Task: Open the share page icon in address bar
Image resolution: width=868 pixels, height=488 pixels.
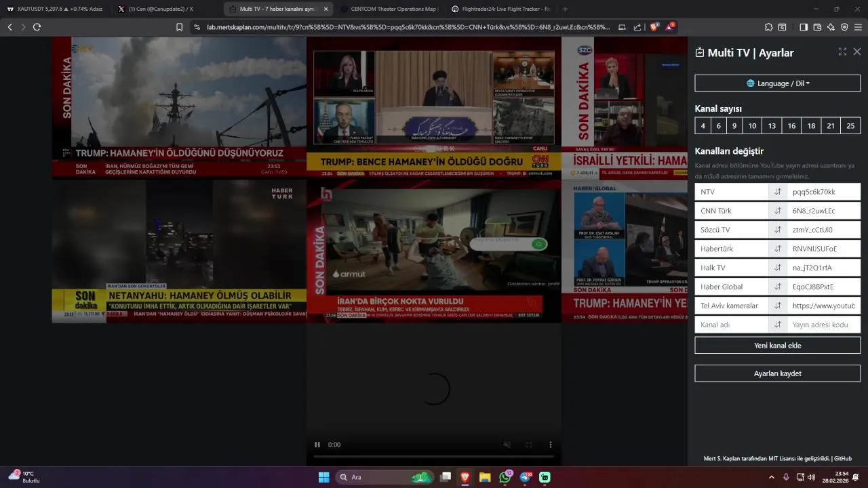Action: (637, 27)
